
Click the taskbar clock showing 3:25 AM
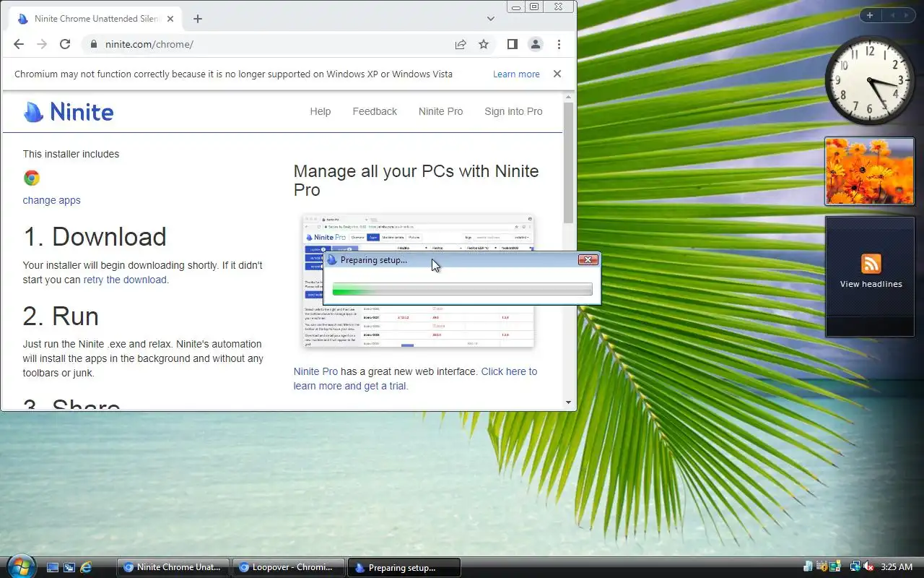coord(897,567)
